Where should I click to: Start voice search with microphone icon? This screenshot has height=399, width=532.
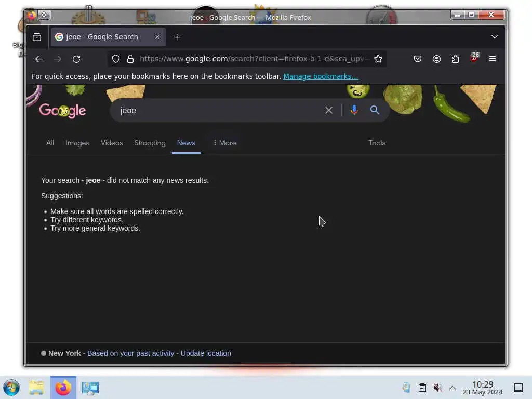[x=354, y=110]
